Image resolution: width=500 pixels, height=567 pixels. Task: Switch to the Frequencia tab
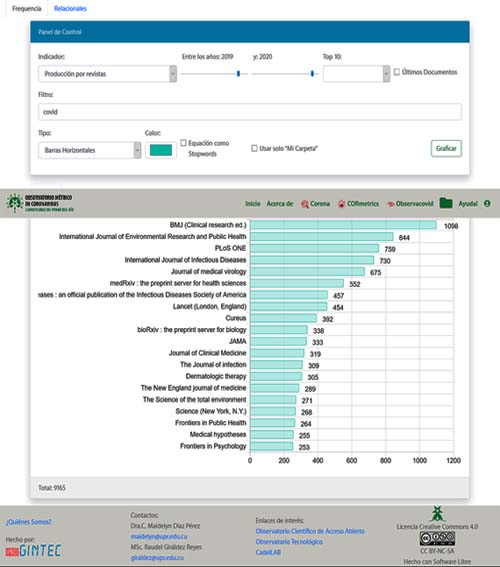[27, 8]
